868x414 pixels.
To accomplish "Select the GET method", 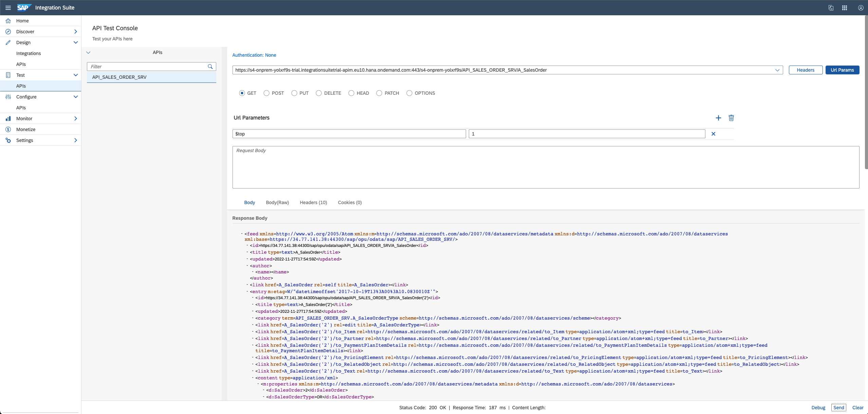I will (242, 93).
